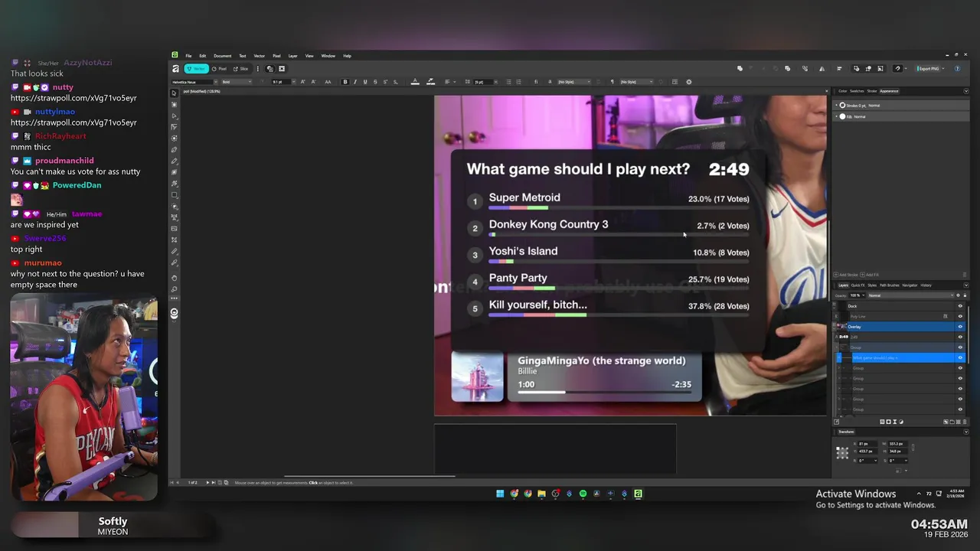Open the bulleted list option
This screenshot has width=980, height=551.
coord(508,82)
